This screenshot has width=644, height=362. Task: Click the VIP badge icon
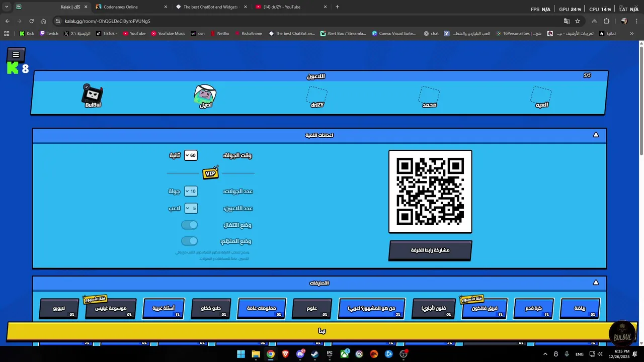click(210, 173)
